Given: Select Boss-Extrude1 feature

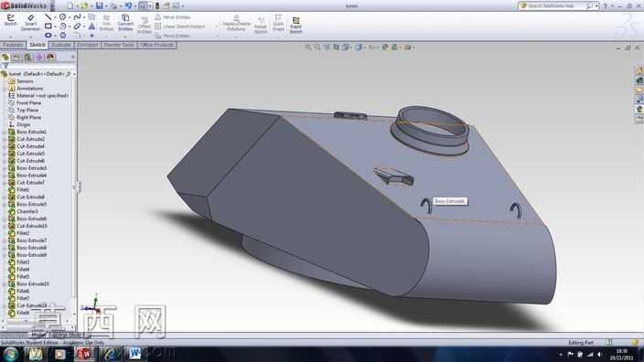Looking at the screenshot, I should click(x=31, y=132).
